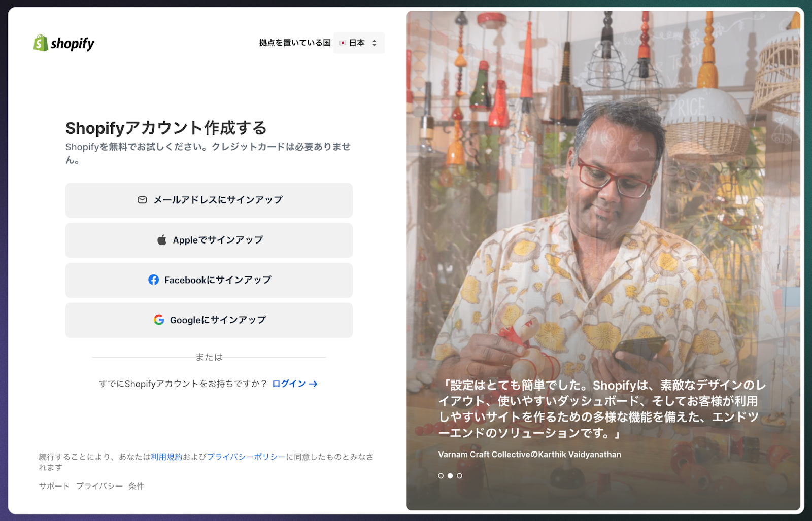Click メールアドレスにサインアップ button

[x=209, y=200]
